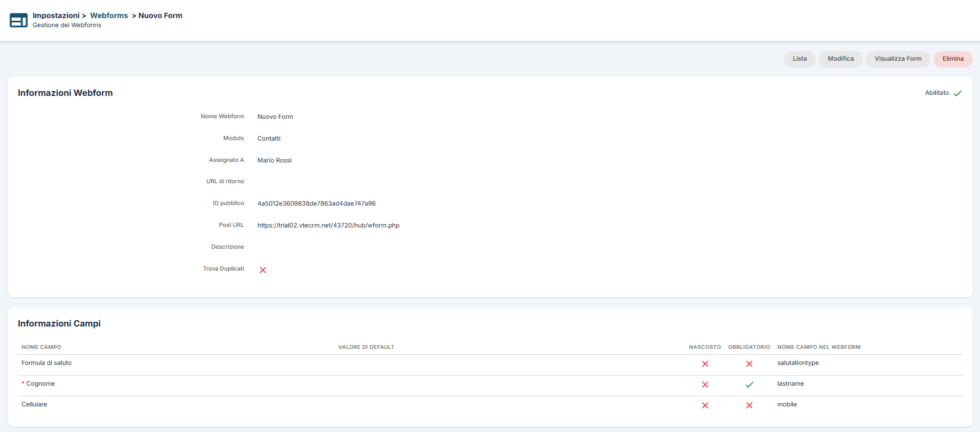
Task: Click the ID pubblico label
Action: click(228, 203)
